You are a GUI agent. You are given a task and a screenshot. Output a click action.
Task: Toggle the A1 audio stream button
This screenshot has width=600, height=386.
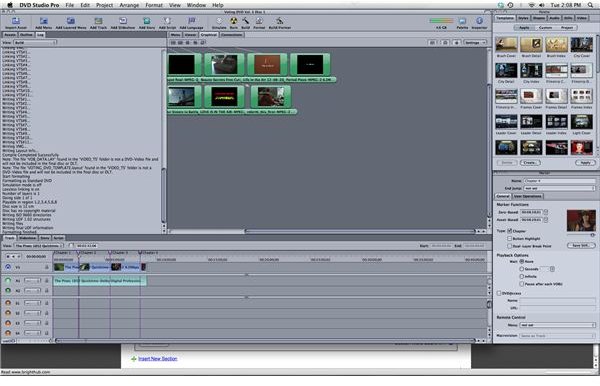(x=8, y=280)
